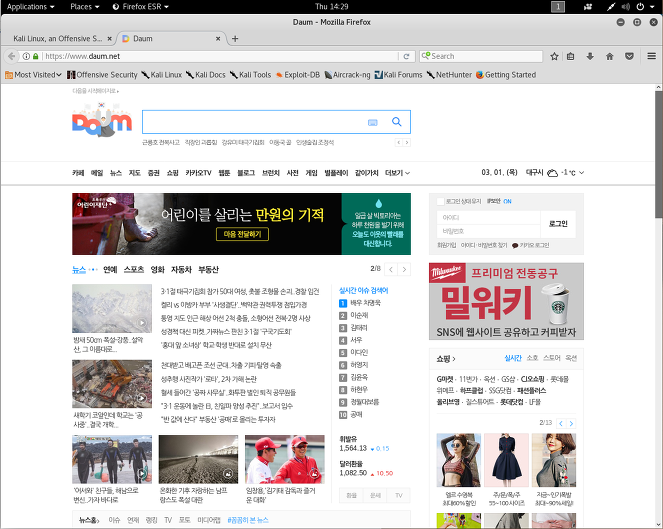
Task: Open the Most Visited bookmarks dropdown
Action: [33, 75]
